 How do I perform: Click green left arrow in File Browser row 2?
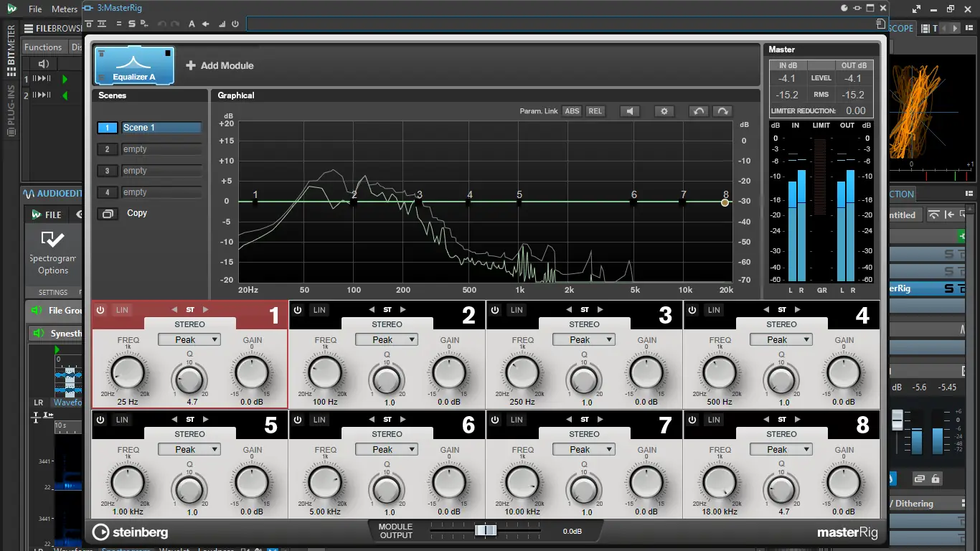tap(65, 95)
